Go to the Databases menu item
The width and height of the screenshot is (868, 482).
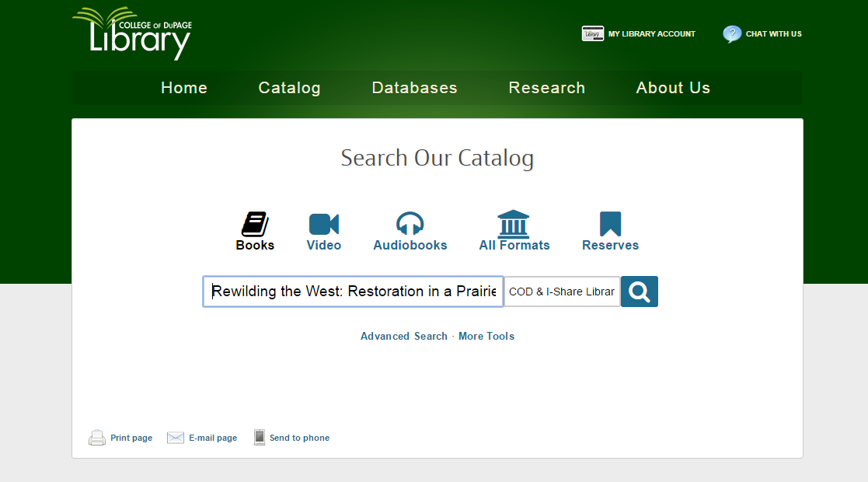pyautogui.click(x=414, y=88)
